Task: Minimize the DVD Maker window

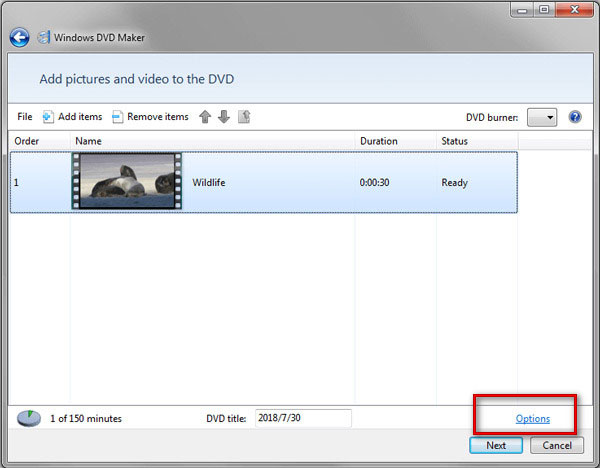Action: pyautogui.click(x=522, y=10)
